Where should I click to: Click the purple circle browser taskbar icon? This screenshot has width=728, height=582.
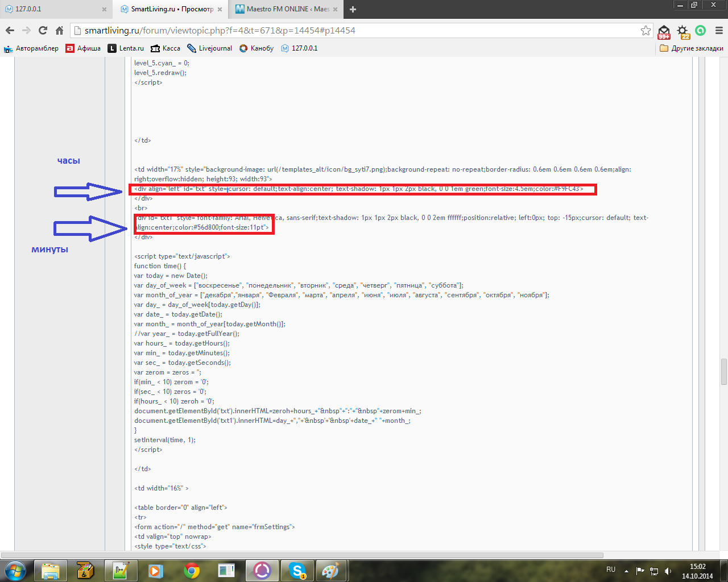262,570
